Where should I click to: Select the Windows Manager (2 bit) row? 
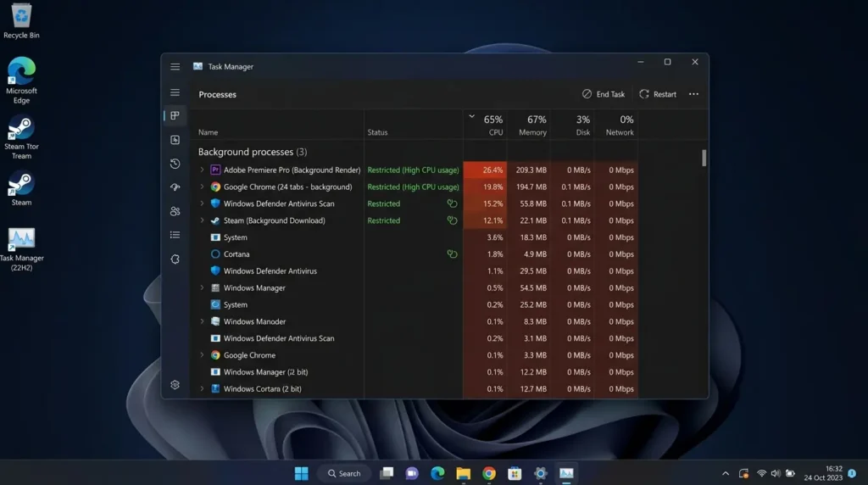[415, 372]
